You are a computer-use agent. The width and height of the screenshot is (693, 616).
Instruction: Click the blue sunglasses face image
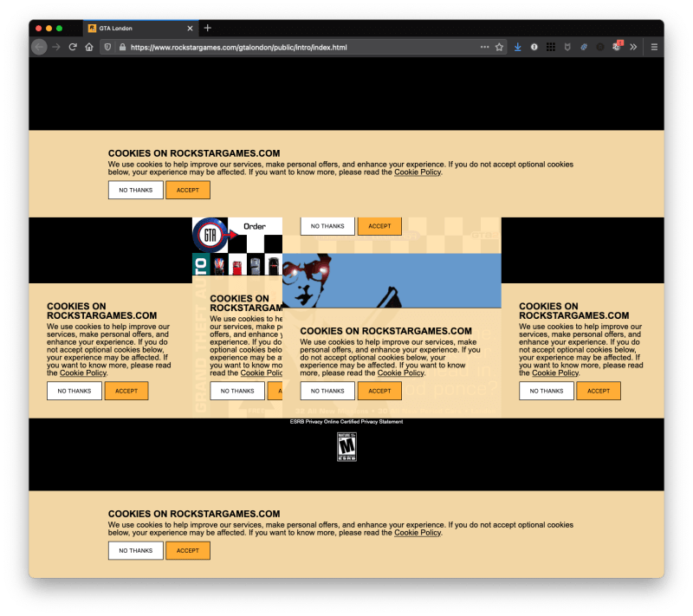point(392,281)
